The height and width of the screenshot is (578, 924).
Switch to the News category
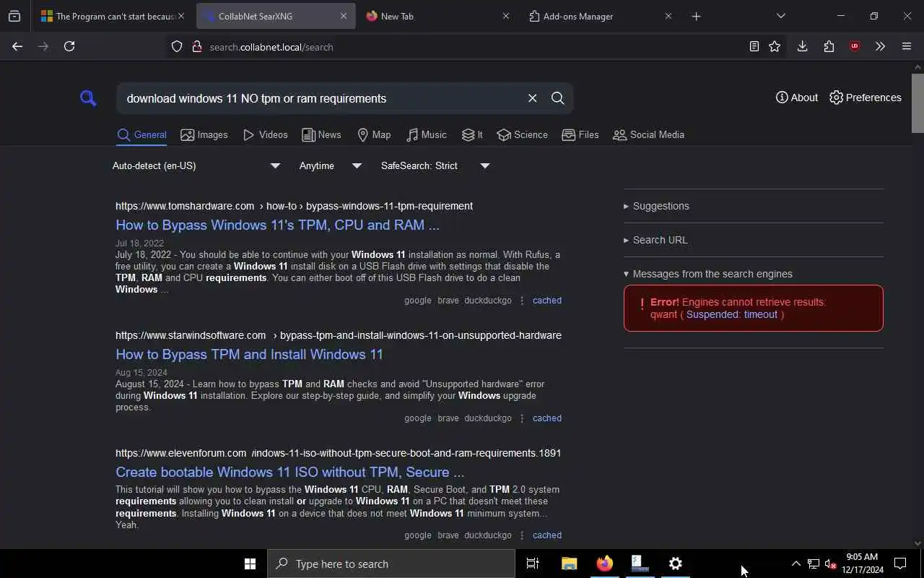[x=321, y=135]
